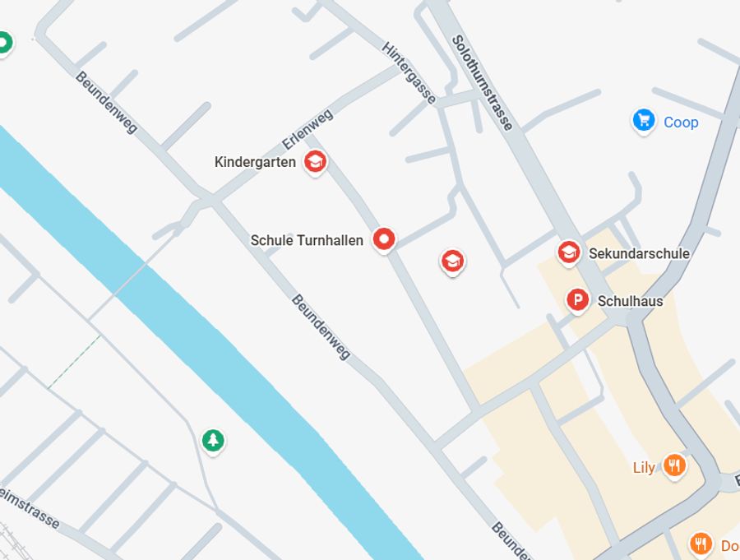Viewport: 740px width, 560px height.
Task: Select the Coop shopping cart icon
Action: (644, 120)
